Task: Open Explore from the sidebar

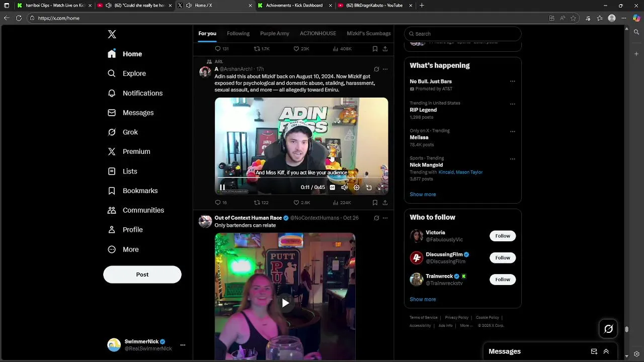Action: pos(127,73)
